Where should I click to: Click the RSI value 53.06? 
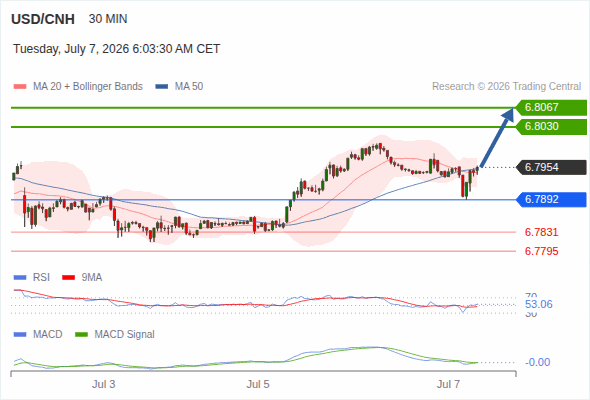[539, 304]
